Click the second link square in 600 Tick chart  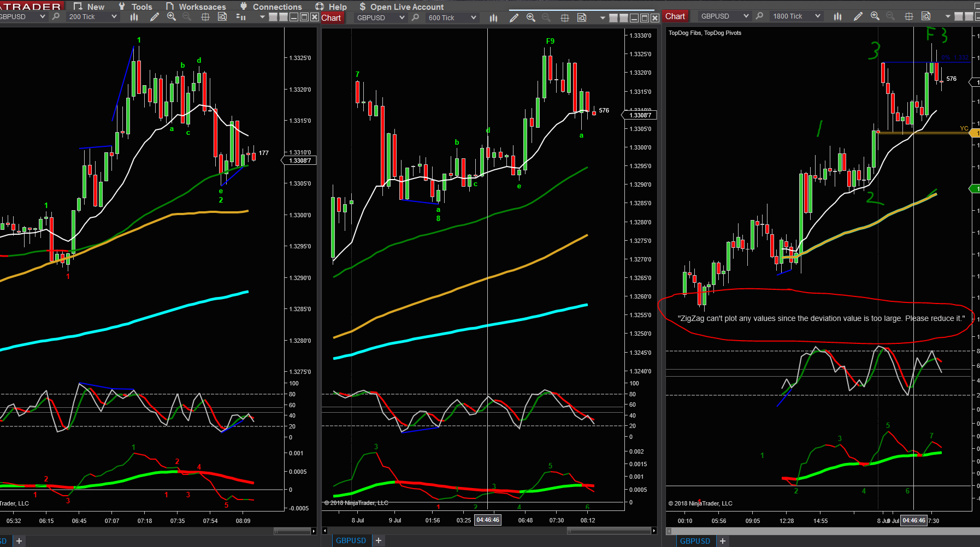624,18
